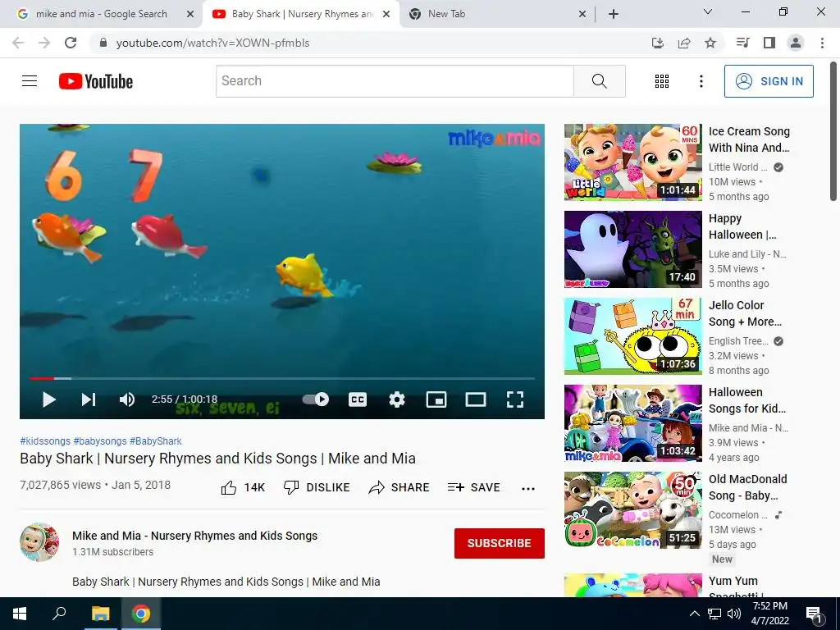Open more actions ellipsis below video

point(528,488)
